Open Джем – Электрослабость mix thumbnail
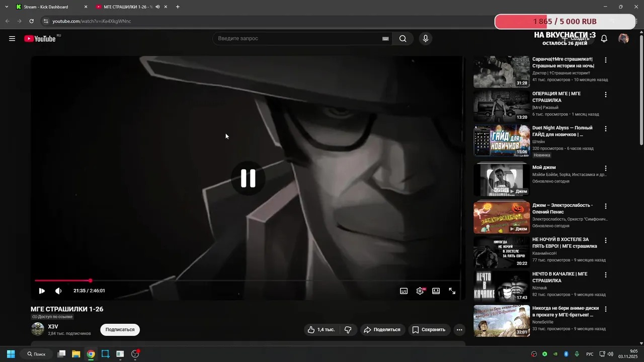This screenshot has height=362, width=644. [502, 218]
